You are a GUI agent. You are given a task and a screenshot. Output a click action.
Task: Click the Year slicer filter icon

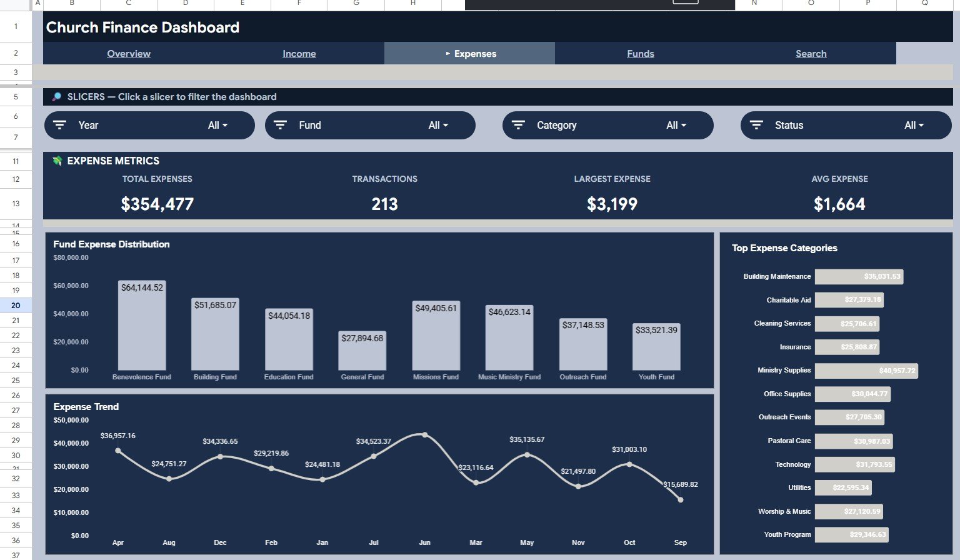click(59, 125)
